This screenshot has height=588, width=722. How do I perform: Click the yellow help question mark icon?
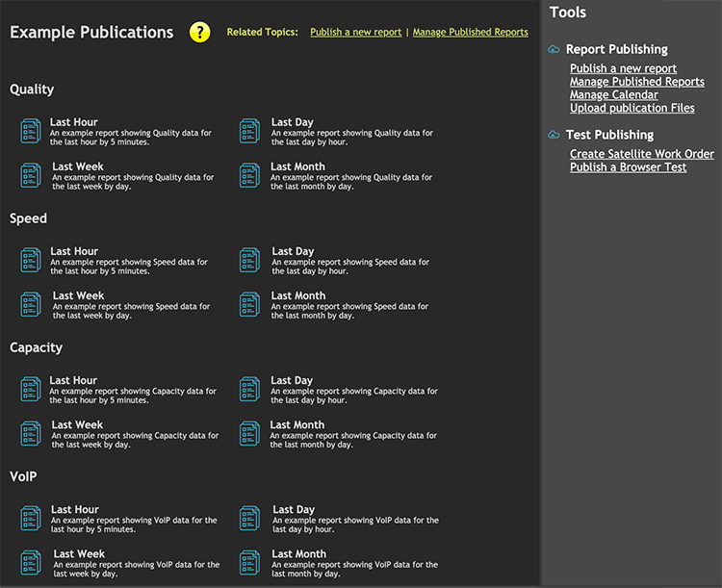tap(200, 32)
